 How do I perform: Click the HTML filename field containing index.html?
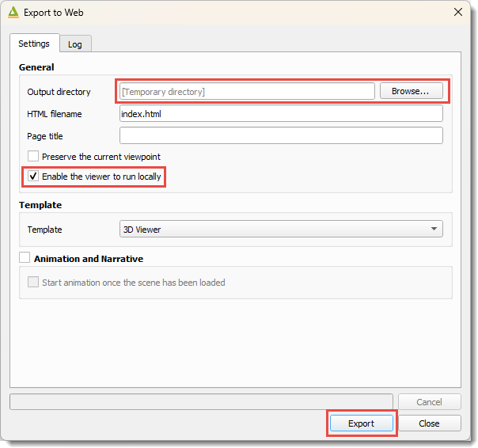click(x=281, y=114)
